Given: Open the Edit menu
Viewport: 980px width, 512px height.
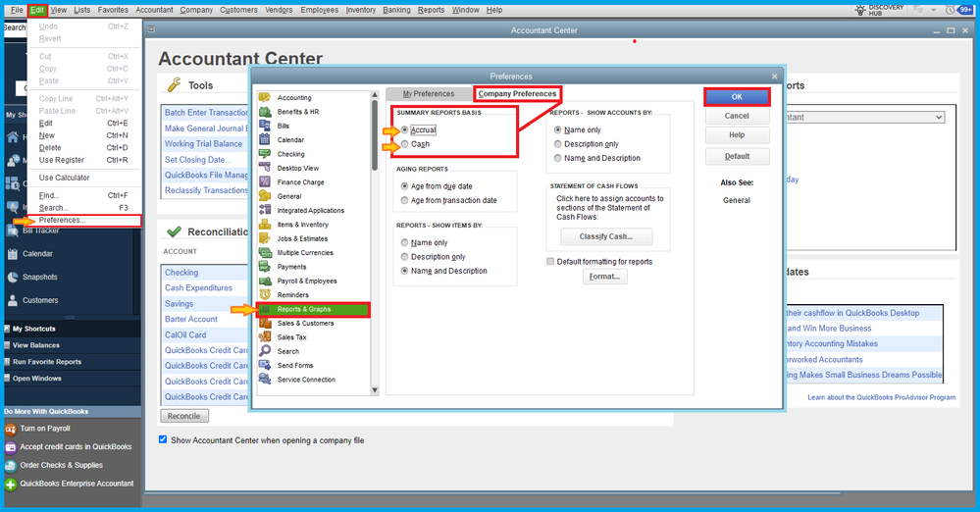Looking at the screenshot, I should pos(37,10).
